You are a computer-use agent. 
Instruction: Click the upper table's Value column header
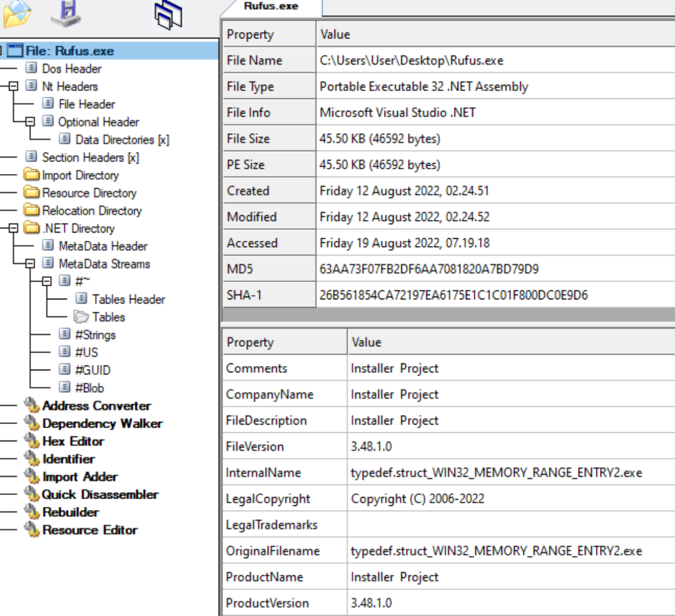(495, 34)
